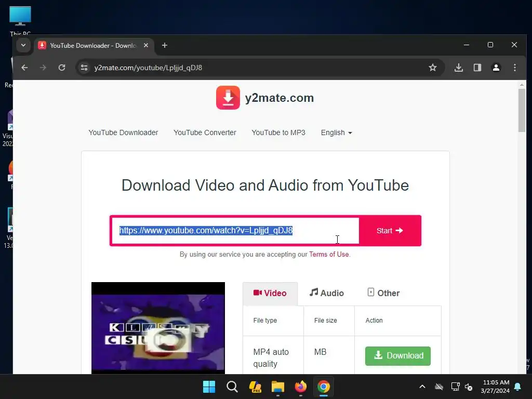Click the y2mate.com site title
532x399 pixels.
point(279,98)
